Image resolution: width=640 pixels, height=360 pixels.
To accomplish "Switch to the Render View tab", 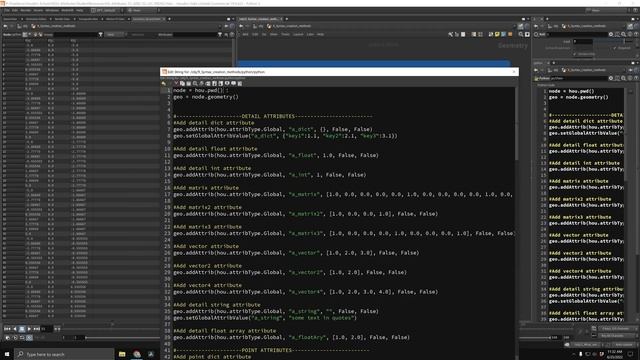I will (62, 19).
